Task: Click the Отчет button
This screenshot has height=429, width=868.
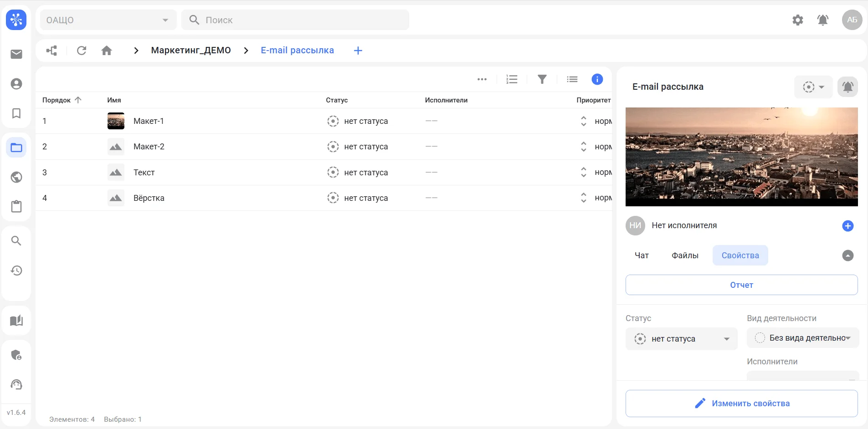Action: (741, 285)
